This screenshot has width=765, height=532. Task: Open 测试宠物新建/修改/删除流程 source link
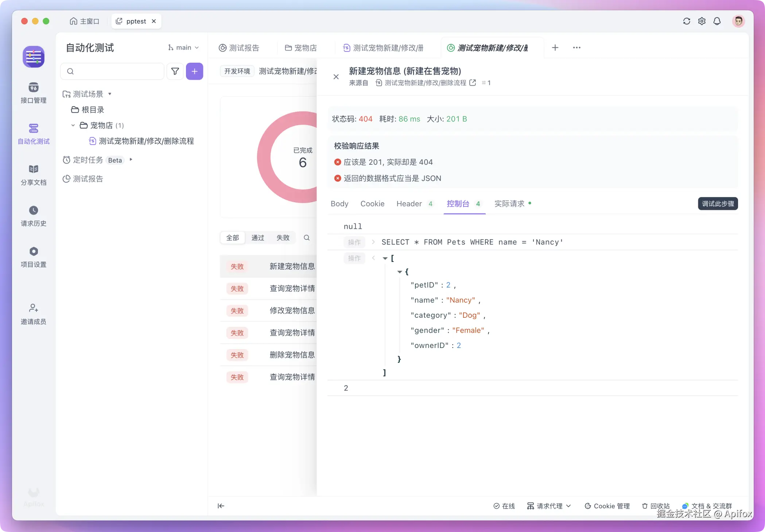coord(425,83)
